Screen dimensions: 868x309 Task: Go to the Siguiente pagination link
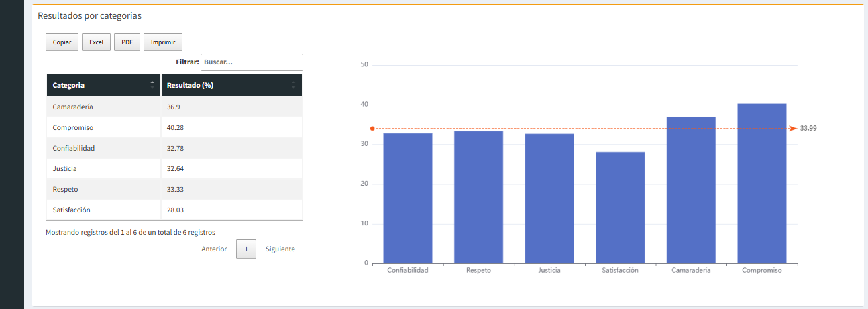[x=280, y=249]
